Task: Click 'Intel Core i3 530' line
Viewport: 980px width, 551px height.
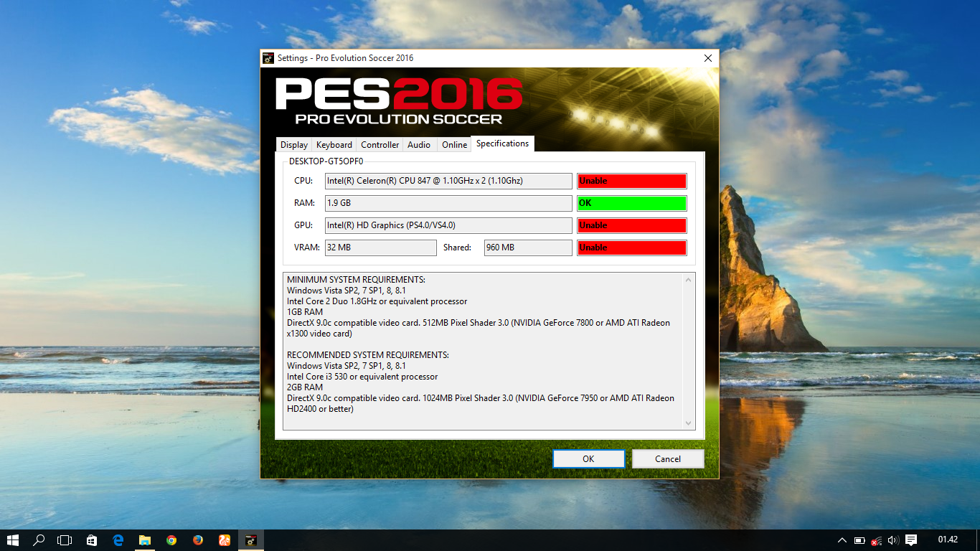Action: click(362, 377)
